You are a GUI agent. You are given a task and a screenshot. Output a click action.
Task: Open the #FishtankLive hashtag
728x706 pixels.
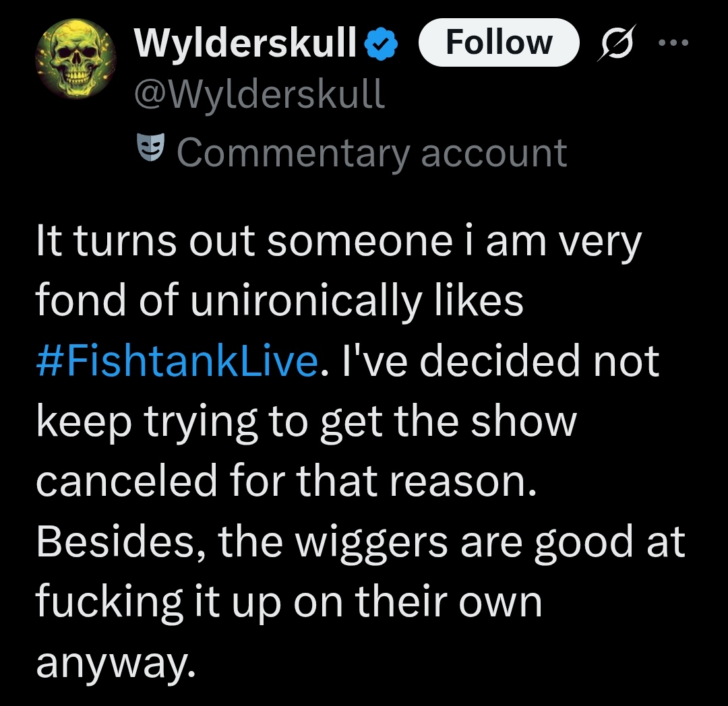(x=177, y=361)
